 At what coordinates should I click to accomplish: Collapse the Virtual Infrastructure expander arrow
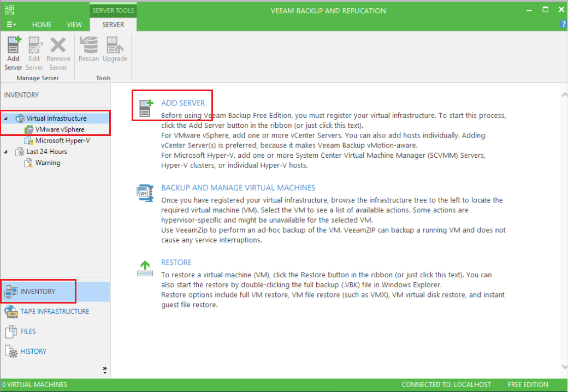pyautogui.click(x=6, y=118)
